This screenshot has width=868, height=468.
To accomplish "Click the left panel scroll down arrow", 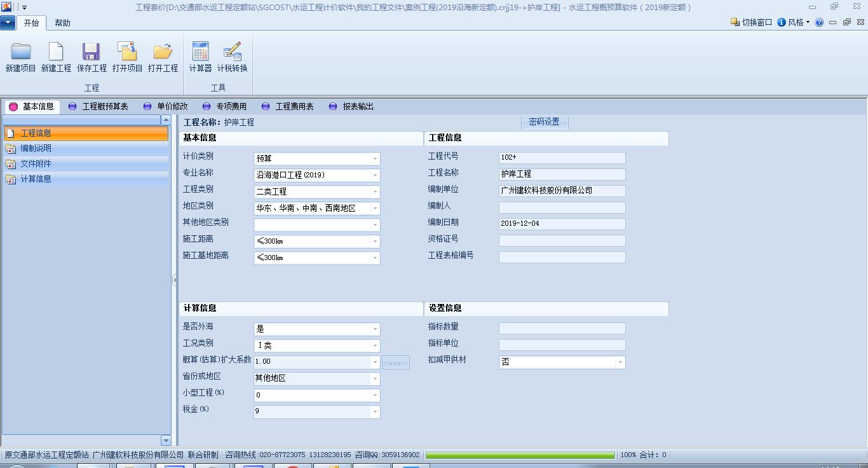I will (x=166, y=440).
